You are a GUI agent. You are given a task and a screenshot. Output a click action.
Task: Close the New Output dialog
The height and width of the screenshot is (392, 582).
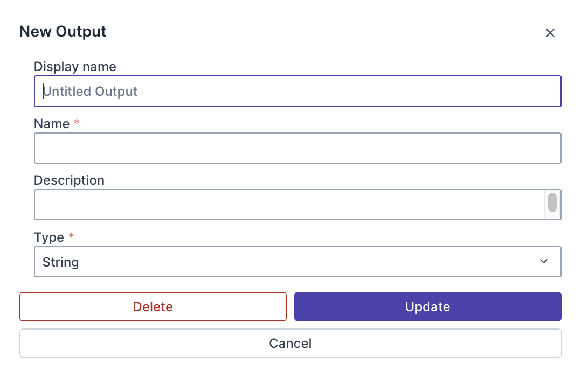550,33
